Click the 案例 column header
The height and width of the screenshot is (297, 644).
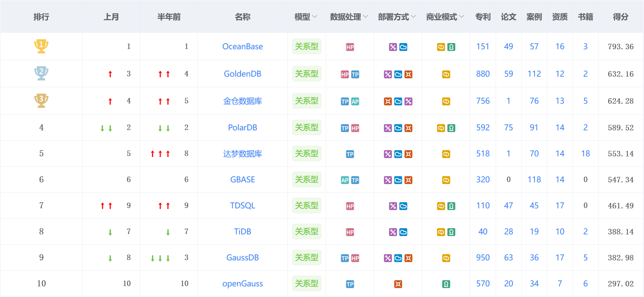coord(534,17)
